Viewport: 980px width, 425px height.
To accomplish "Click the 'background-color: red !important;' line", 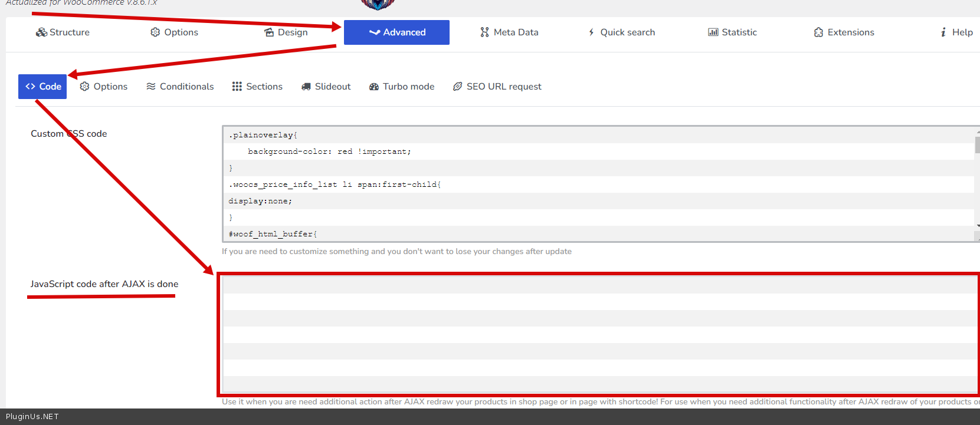I will 329,151.
